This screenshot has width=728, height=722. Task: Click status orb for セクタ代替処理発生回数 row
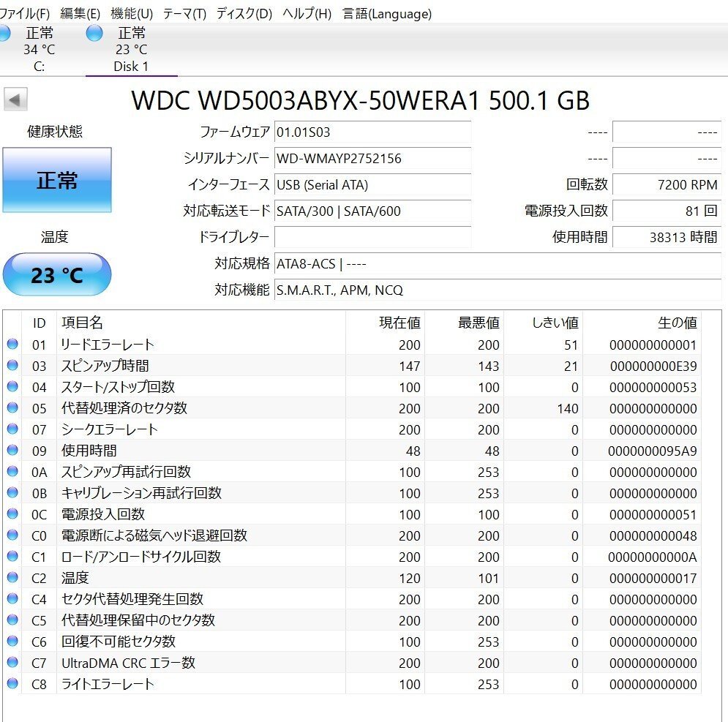coord(12,598)
